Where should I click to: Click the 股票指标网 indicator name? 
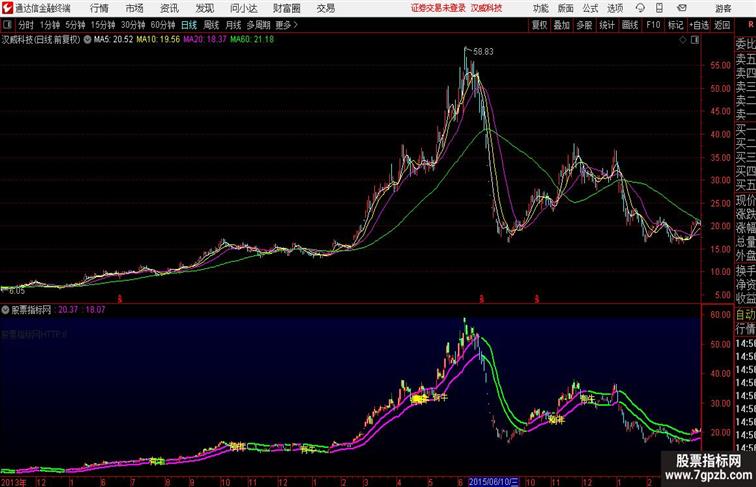pyautogui.click(x=31, y=310)
